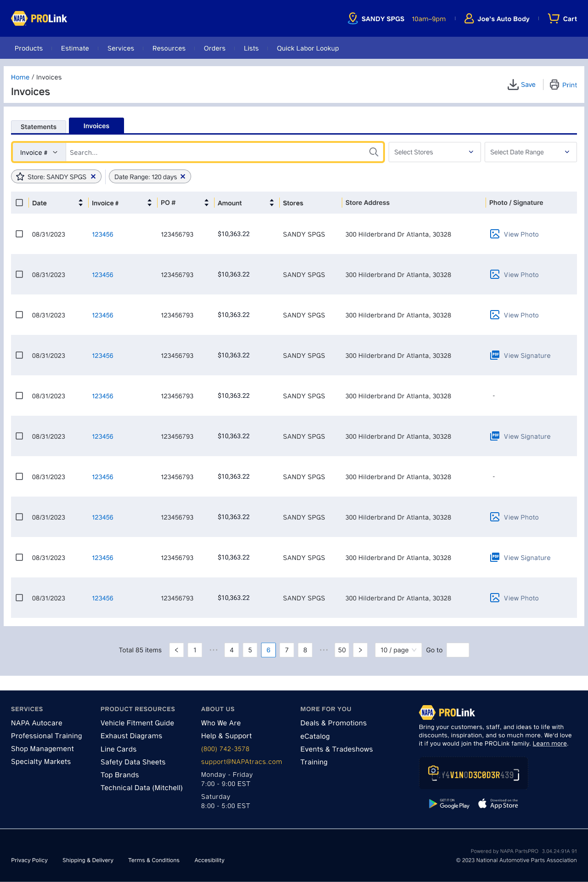Open the 10 / page size dropdown
The height and width of the screenshot is (882, 588).
398,650
